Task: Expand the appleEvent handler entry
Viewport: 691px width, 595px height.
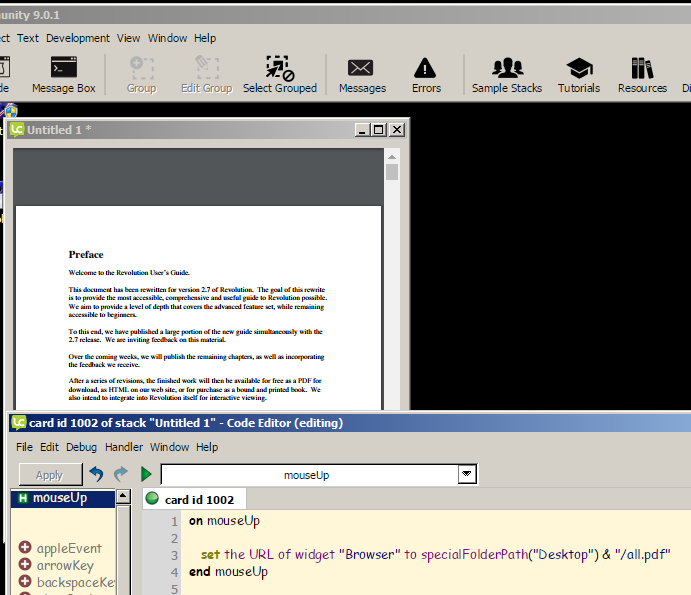Action: click(25, 548)
